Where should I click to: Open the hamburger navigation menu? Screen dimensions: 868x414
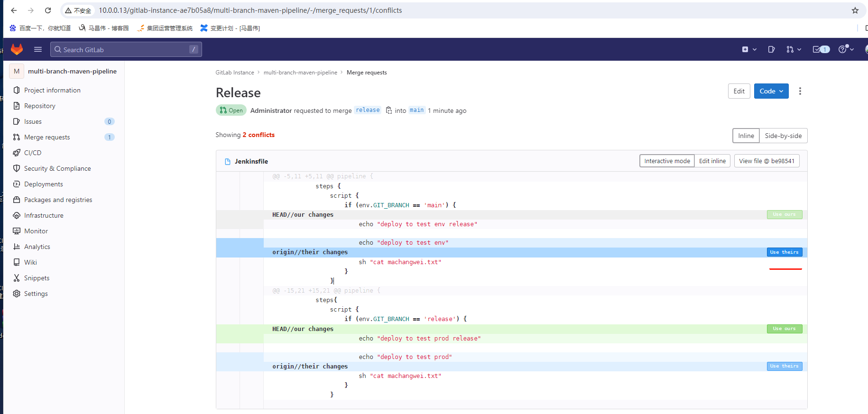38,49
